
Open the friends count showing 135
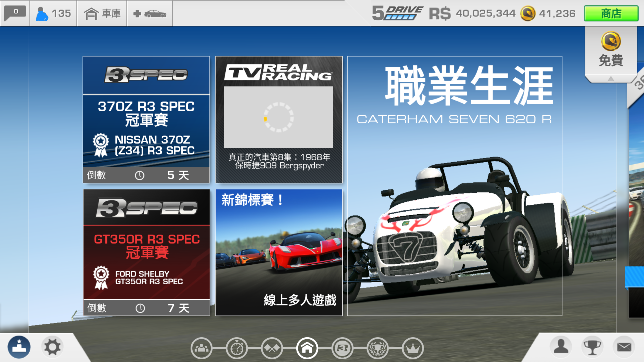[53, 13]
